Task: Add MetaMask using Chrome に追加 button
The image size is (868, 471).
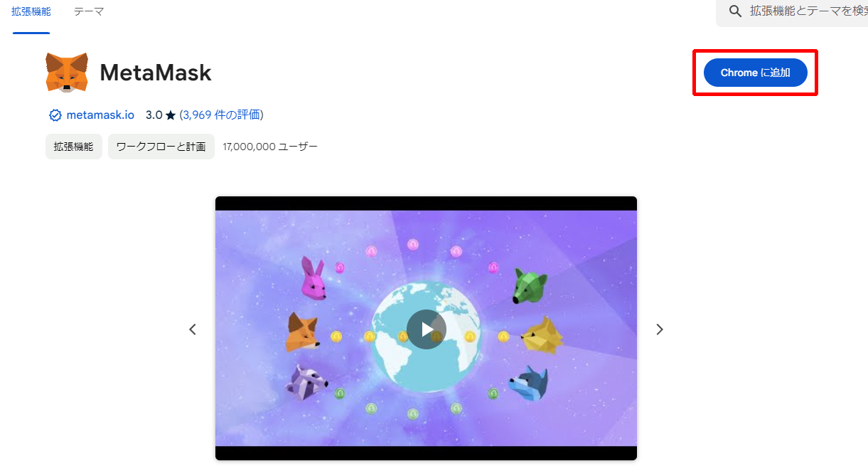Action: tap(755, 73)
